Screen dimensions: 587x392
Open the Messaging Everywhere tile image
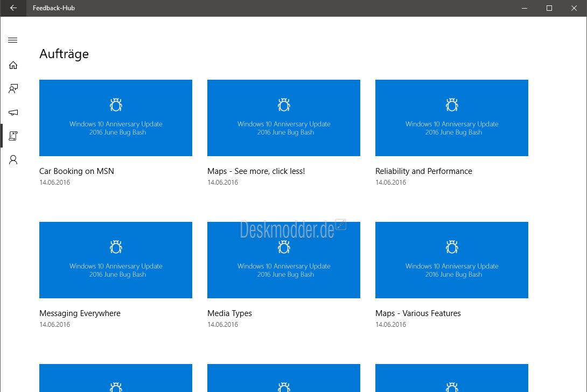116,260
